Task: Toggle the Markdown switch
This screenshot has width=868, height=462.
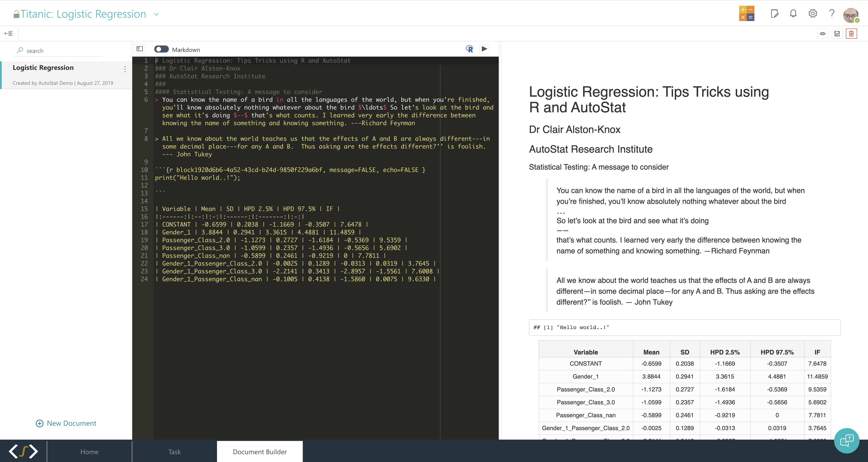Action: click(161, 49)
